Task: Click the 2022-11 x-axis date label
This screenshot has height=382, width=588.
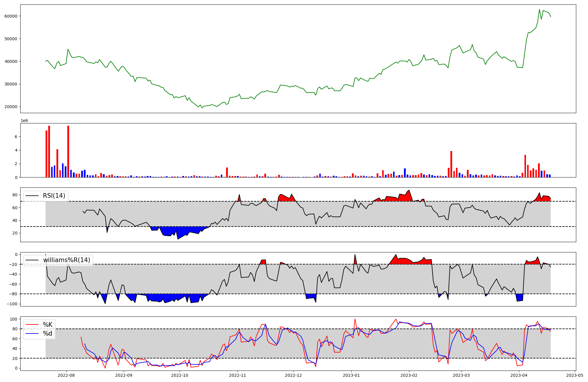Action: [x=237, y=375]
